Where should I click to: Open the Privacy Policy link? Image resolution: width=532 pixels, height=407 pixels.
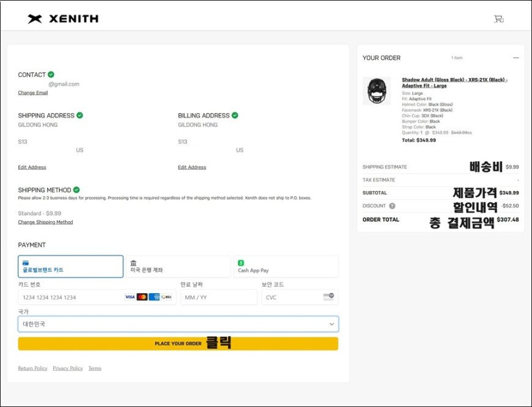pyautogui.click(x=68, y=369)
